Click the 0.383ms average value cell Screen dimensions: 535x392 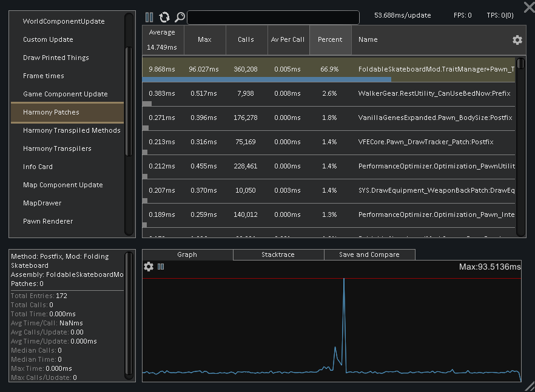(x=162, y=93)
